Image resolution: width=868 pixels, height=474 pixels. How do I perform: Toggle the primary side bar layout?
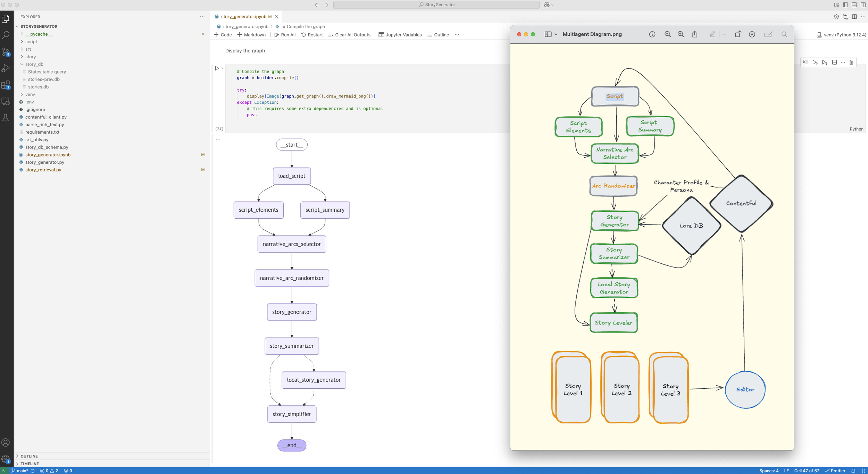(845, 5)
